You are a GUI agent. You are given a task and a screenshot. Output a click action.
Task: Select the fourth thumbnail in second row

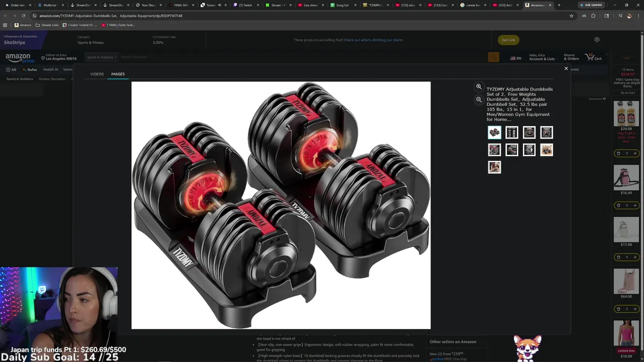546,150
